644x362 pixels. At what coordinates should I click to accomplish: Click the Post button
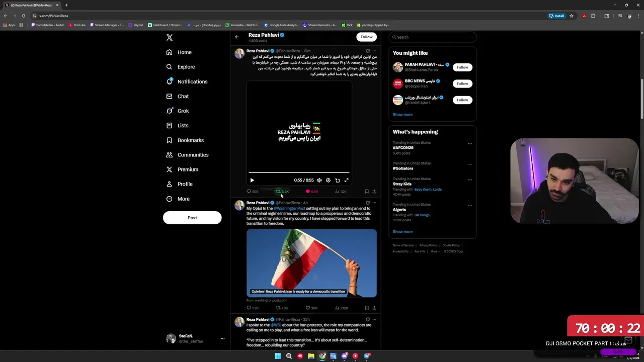tap(192, 218)
